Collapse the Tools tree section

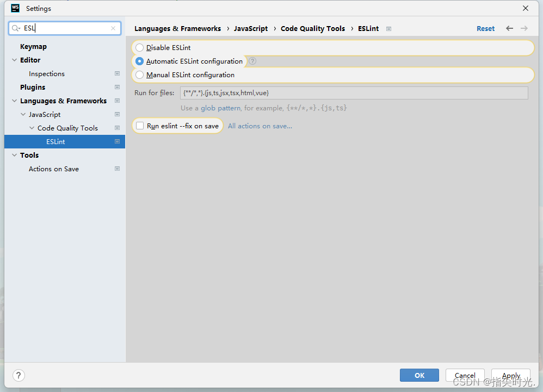pos(14,155)
